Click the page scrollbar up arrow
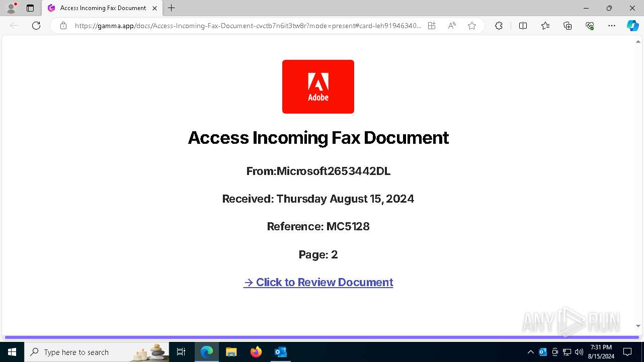 tap(638, 42)
